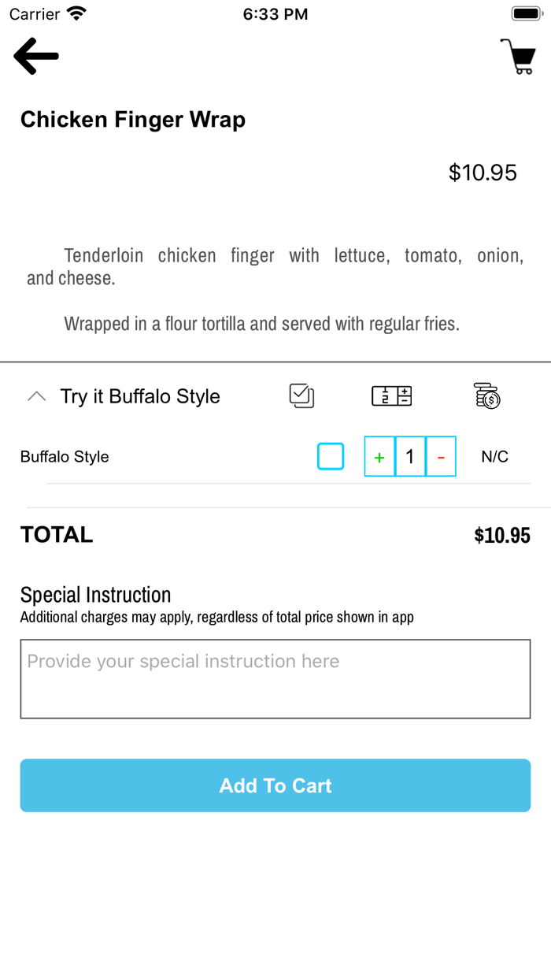Click the N/C price label for Buffalo Style
The height and width of the screenshot is (980, 551).
coord(494,456)
